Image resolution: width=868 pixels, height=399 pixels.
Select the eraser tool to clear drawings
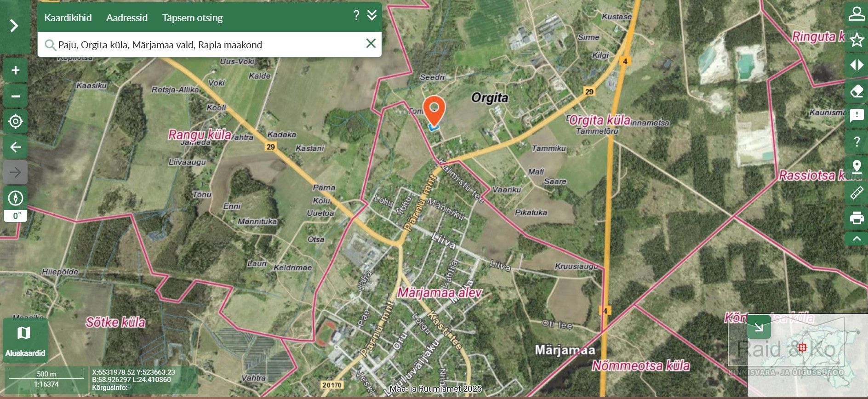[x=857, y=91]
